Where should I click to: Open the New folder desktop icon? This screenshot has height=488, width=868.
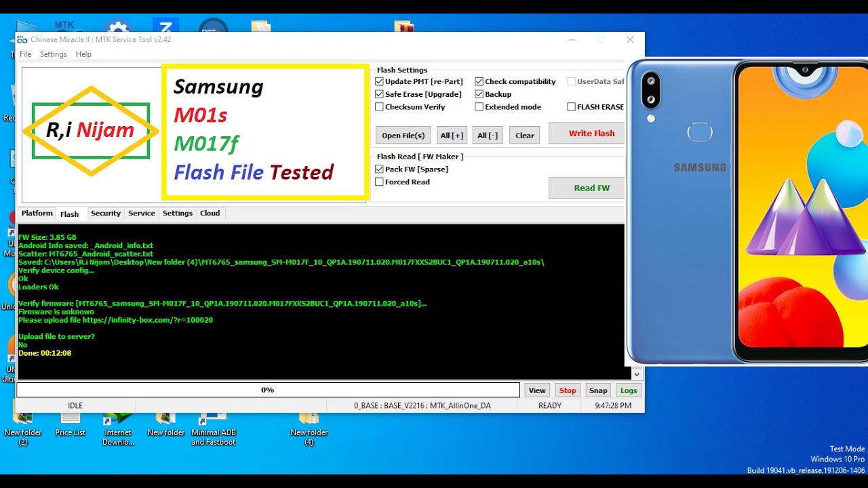point(166,423)
